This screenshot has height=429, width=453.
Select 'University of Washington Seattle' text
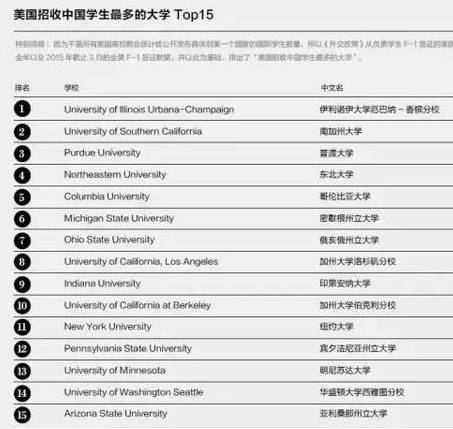134,392
